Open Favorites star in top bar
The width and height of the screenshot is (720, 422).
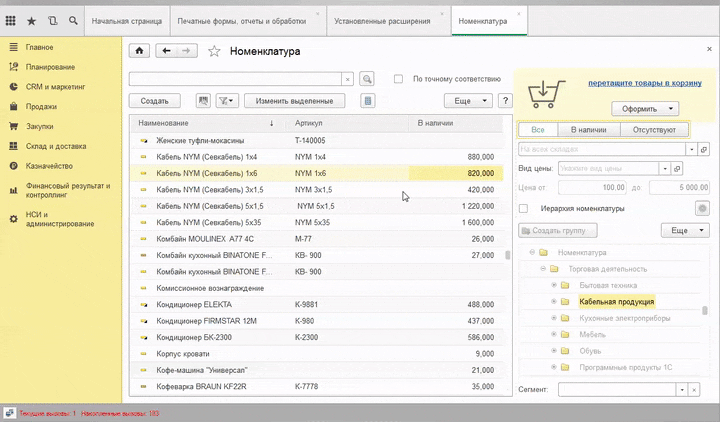pyautogui.click(x=32, y=21)
